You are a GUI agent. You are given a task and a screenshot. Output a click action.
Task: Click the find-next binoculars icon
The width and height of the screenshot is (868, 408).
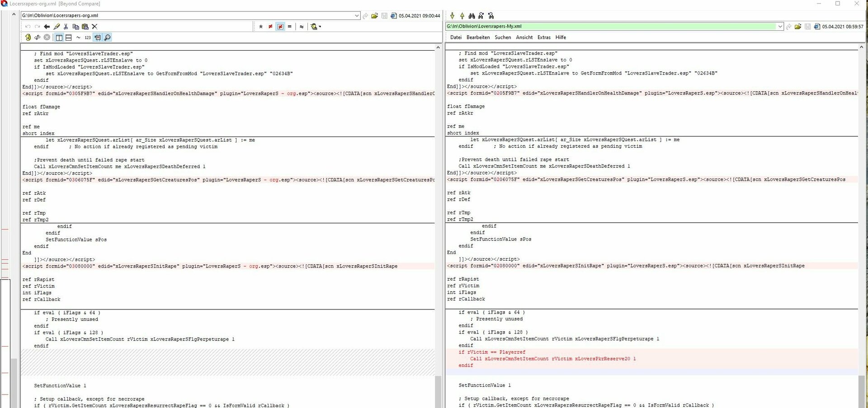tap(481, 16)
